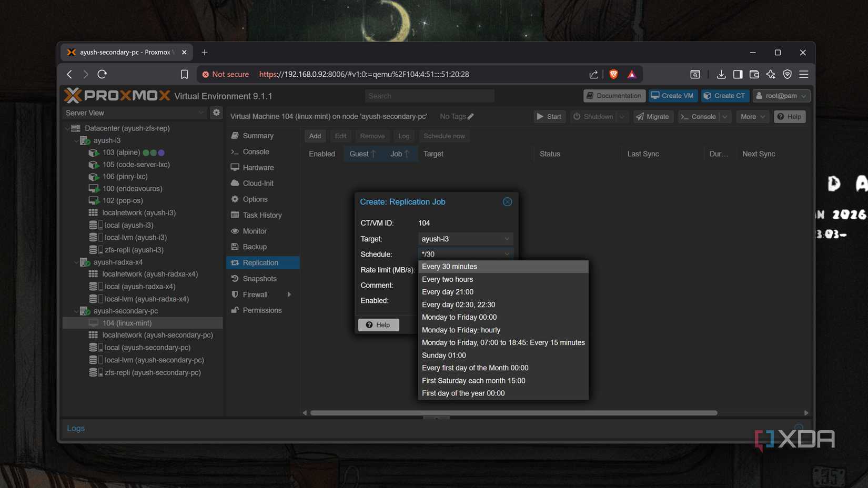Collapse the ayush-radxa-x4 node
This screenshot has width=868, height=488.
click(x=76, y=262)
